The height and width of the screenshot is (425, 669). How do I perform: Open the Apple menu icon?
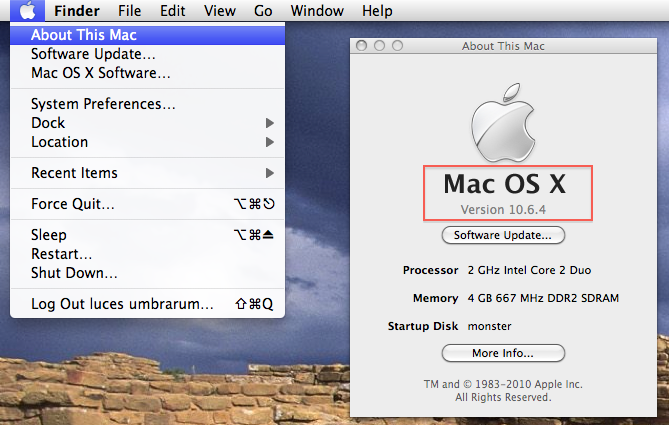(27, 10)
